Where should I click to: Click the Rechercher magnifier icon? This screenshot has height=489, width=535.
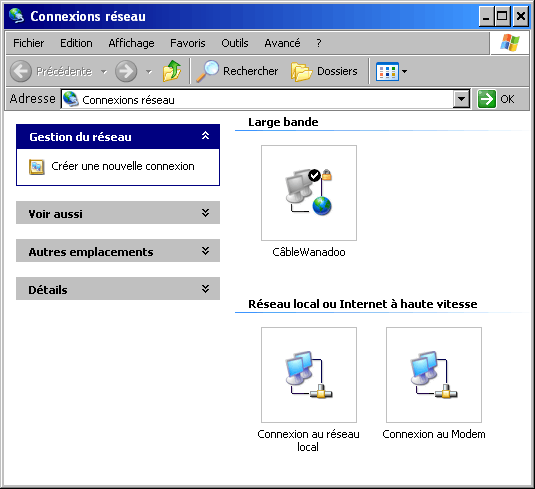[x=207, y=71]
